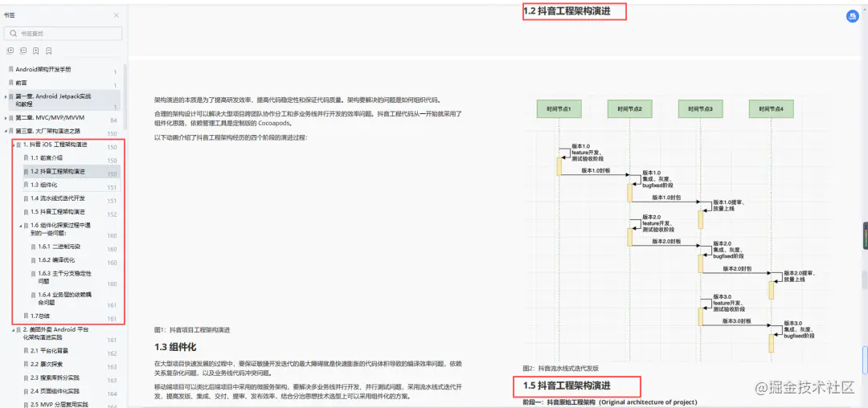Screen dimensions: 868x408
Task: Open 2.3 搜索库拆分实践 bookmark
Action: (x=55, y=378)
